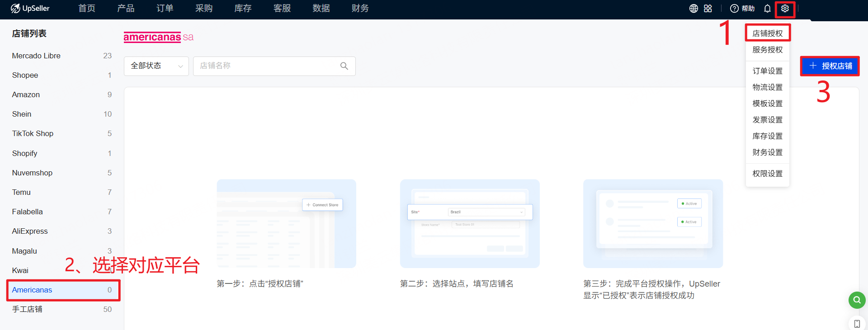Click the mobile phone icon at bottom right

pos(857,324)
